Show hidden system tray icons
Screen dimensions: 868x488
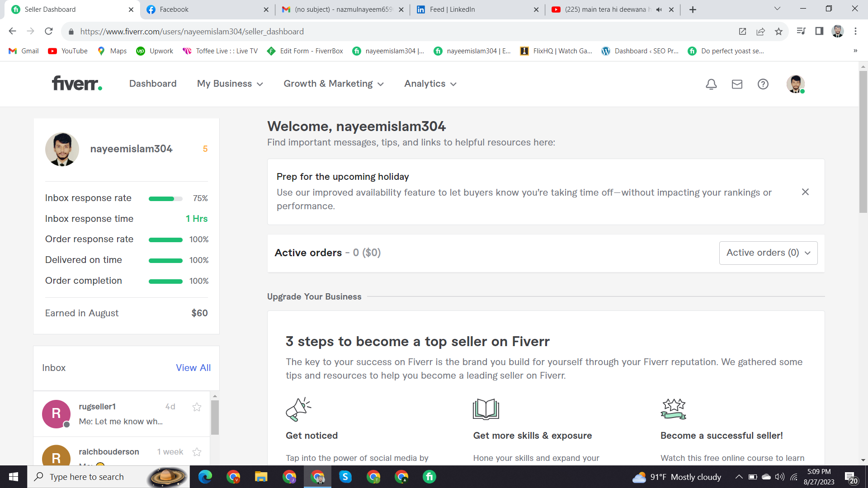point(739,477)
